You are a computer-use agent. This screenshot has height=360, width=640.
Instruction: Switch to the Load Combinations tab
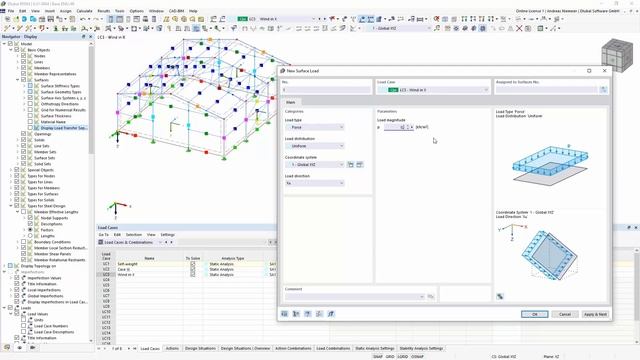click(333, 349)
